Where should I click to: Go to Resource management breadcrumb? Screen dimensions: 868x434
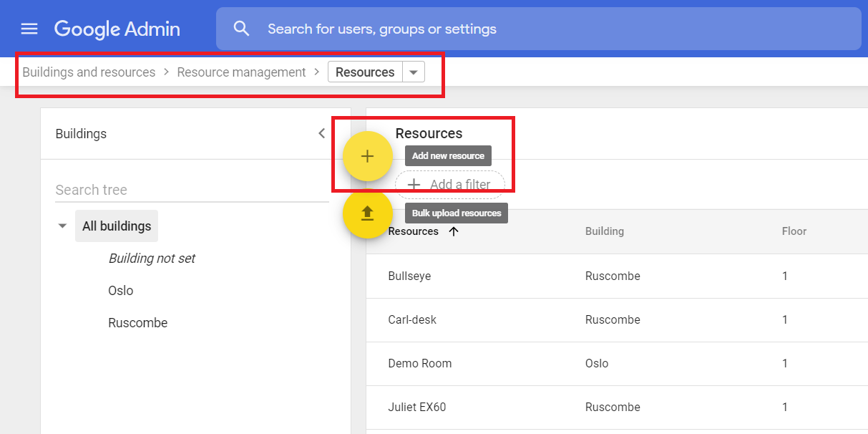241,72
